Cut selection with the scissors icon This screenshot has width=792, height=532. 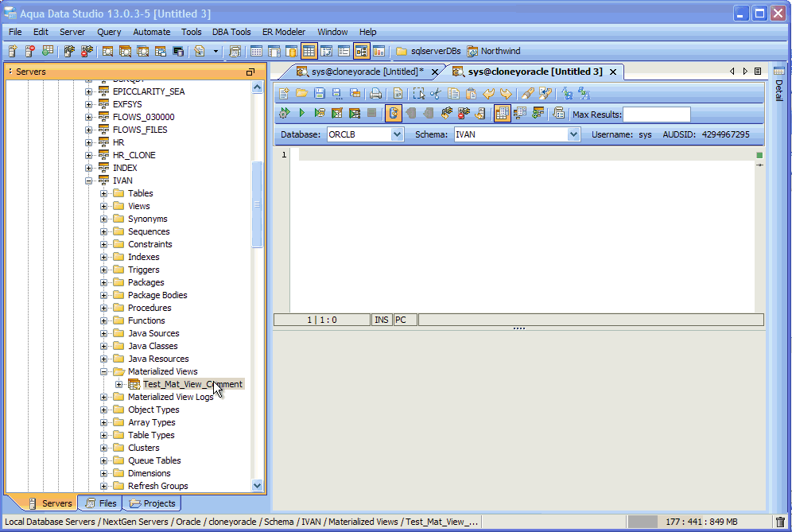[x=436, y=94]
